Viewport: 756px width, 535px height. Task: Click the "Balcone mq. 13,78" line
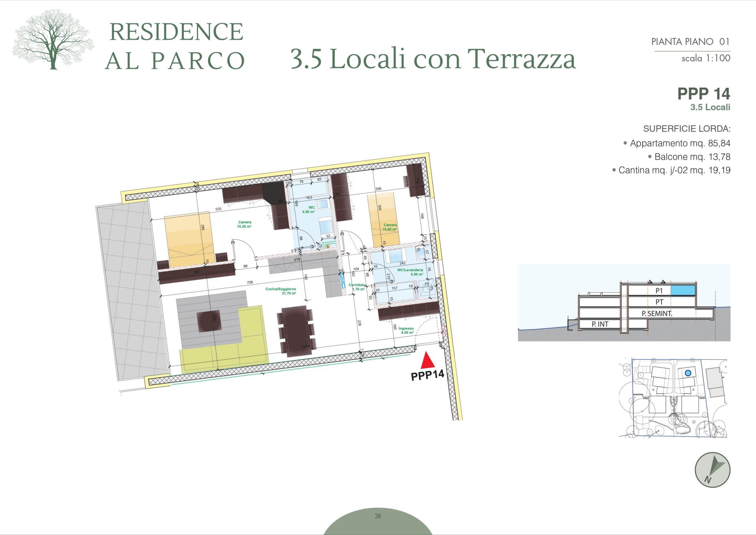[x=692, y=157]
